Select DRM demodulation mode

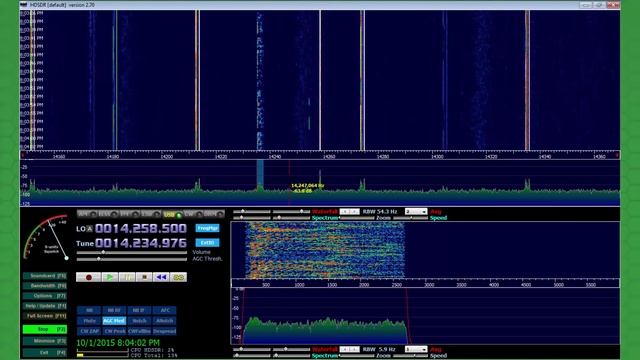pyautogui.click(x=214, y=214)
